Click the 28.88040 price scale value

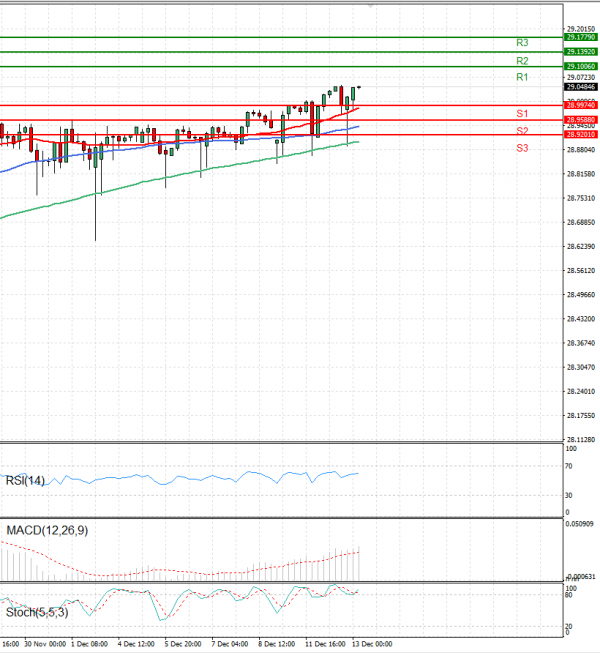click(x=581, y=150)
